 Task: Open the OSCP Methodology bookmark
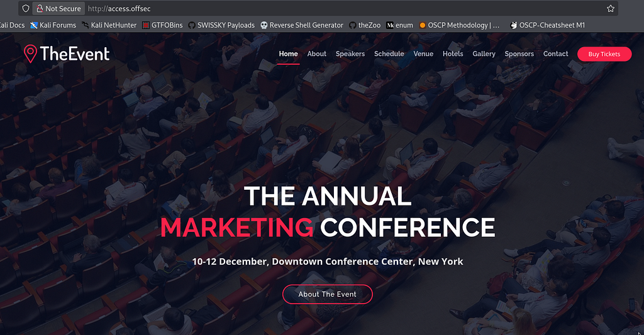click(459, 25)
